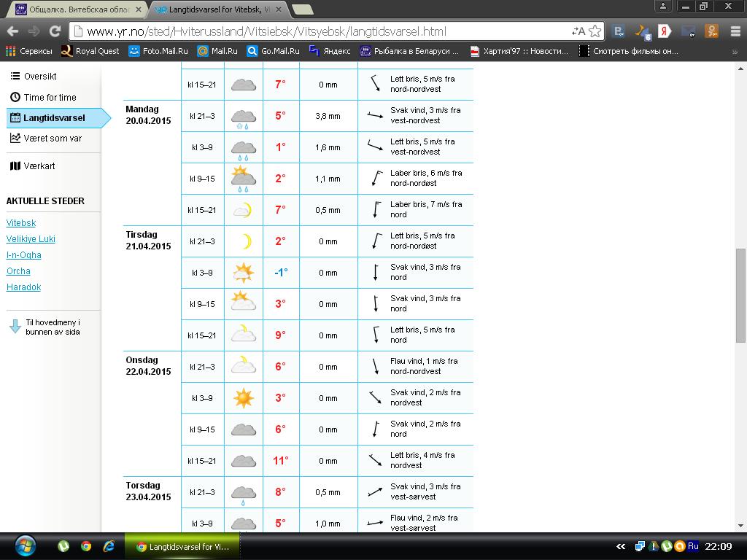The height and width of the screenshot is (560, 747).
Task: Click the translate page icon in address bar
Action: coord(578,31)
